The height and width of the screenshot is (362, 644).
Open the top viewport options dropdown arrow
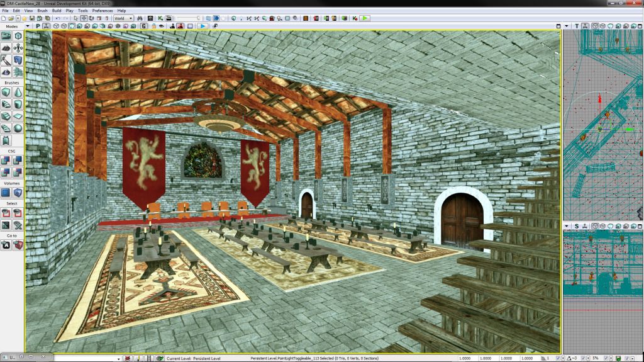567,26
